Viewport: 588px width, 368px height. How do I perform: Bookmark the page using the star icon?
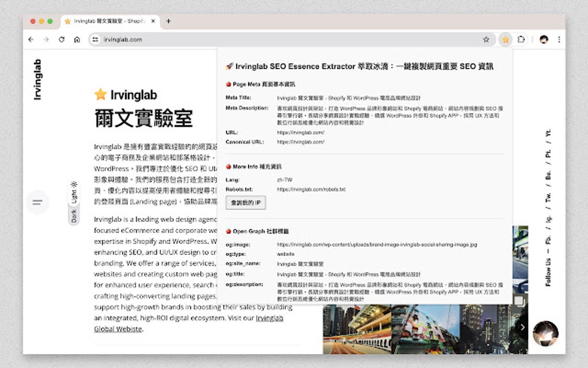487,39
